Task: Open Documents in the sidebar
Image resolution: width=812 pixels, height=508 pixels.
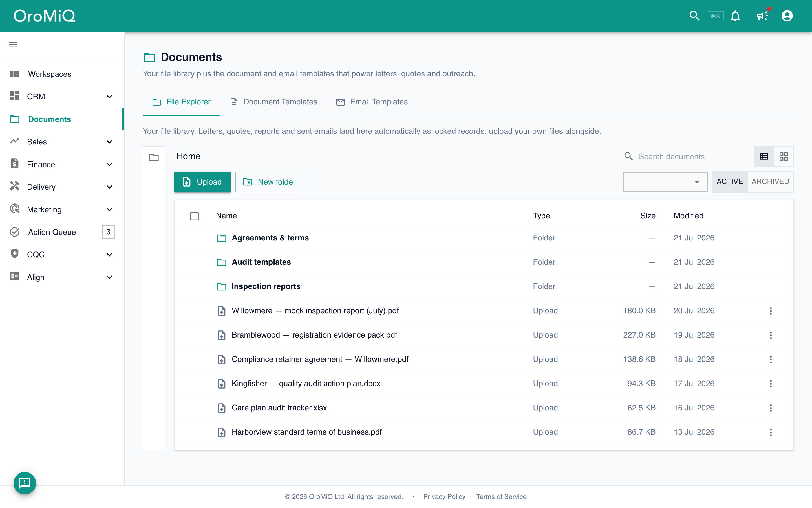Action: 62,119
